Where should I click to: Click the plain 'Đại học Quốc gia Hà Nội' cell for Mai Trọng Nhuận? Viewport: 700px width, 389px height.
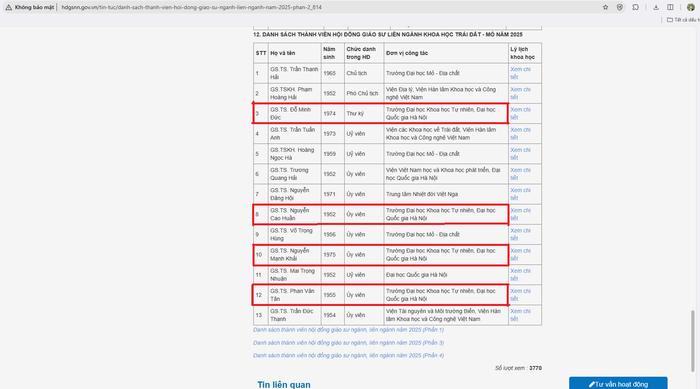[446, 275]
